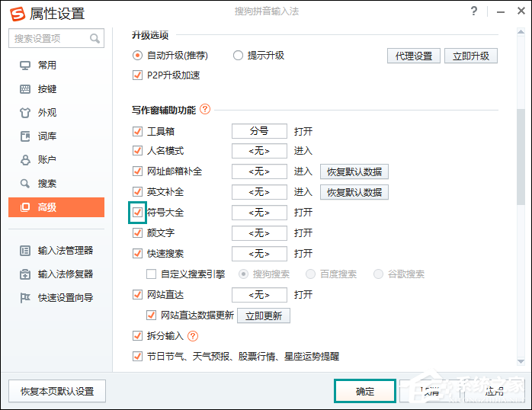Screen dimensions: 532x410
Task: Select the 提示升级 radio button
Action: click(x=239, y=56)
